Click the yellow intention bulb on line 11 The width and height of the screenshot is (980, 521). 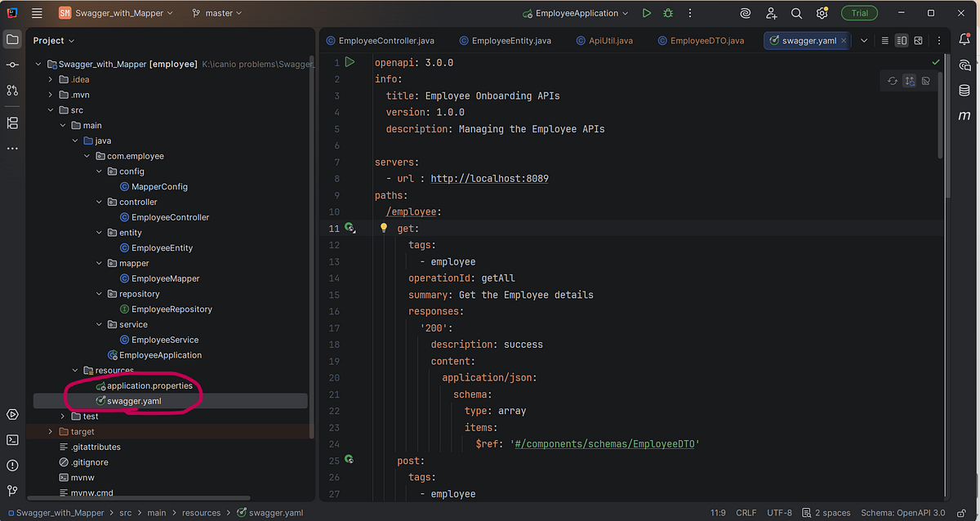(x=384, y=228)
